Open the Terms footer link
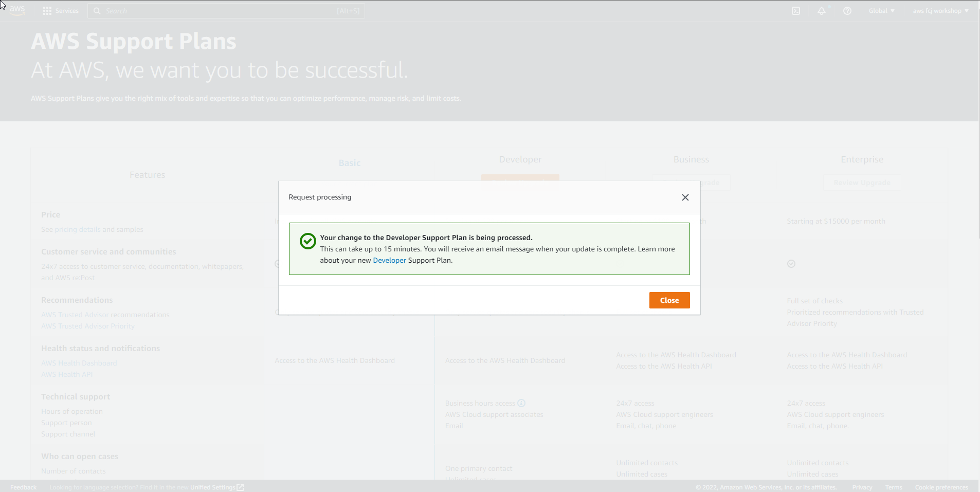 pyautogui.click(x=894, y=487)
